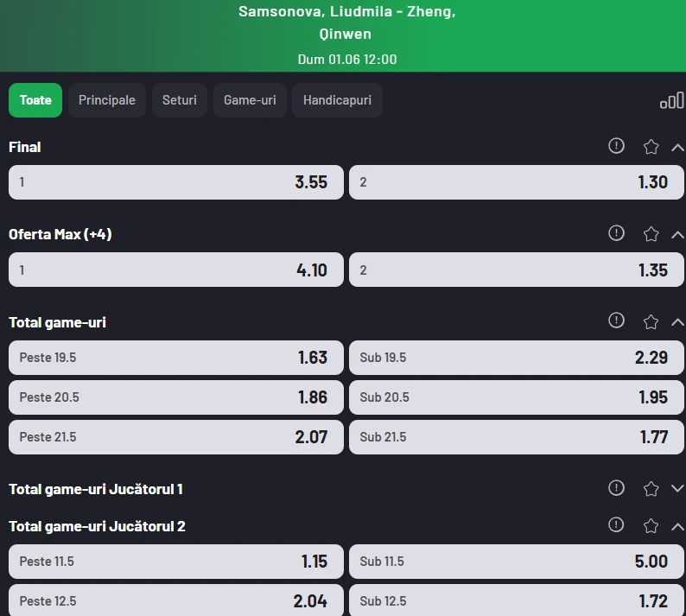This screenshot has height=616, width=686.
Task: Star the Oferta Max (+4) market
Action: click(651, 234)
